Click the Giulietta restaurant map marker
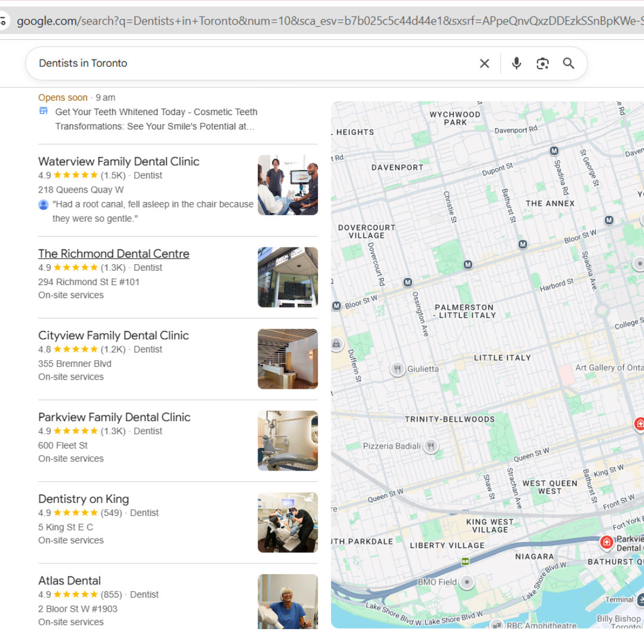 tap(397, 369)
